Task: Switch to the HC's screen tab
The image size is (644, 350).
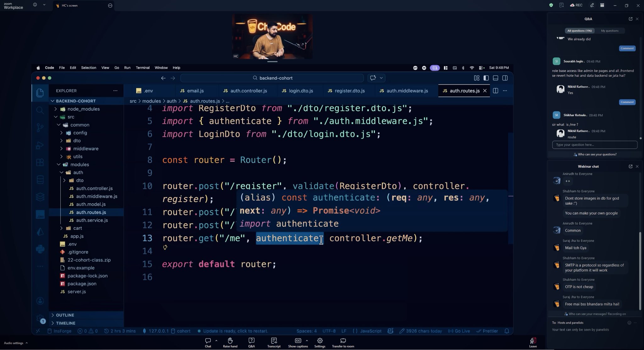Action: pyautogui.click(x=69, y=5)
